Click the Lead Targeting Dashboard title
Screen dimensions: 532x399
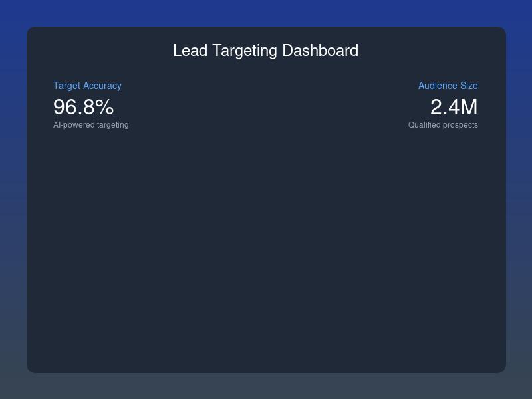[x=266, y=50]
